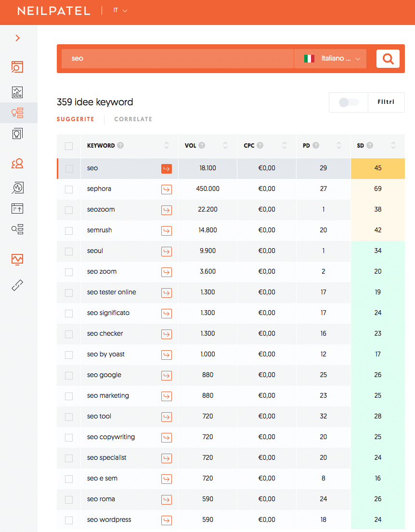The image size is (415, 532).
Task: Open the Italiano language selector dropdown
Action: pyautogui.click(x=330, y=59)
